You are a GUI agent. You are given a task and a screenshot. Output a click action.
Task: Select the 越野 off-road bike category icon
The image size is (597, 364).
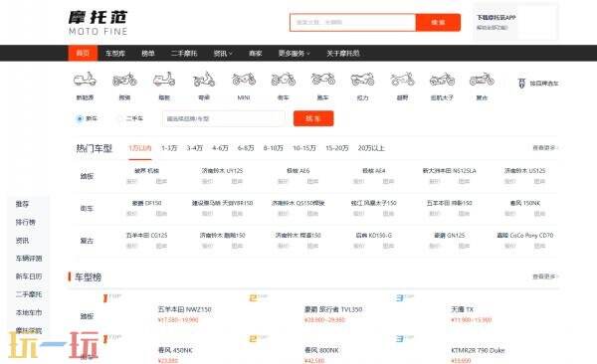(402, 80)
